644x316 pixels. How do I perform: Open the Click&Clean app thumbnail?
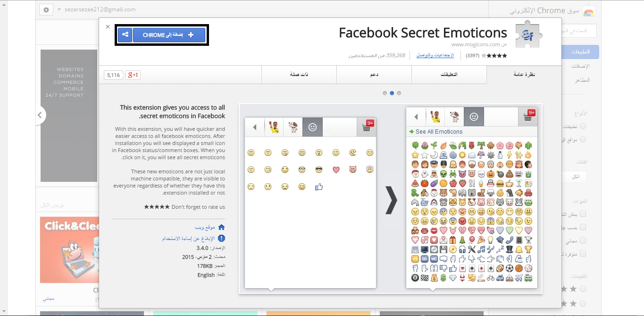[69, 249]
